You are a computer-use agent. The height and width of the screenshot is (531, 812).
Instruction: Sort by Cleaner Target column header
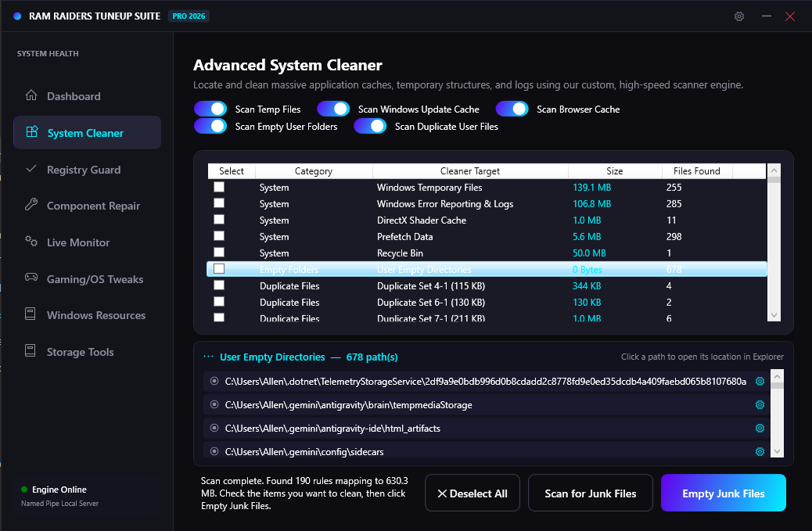[470, 170]
